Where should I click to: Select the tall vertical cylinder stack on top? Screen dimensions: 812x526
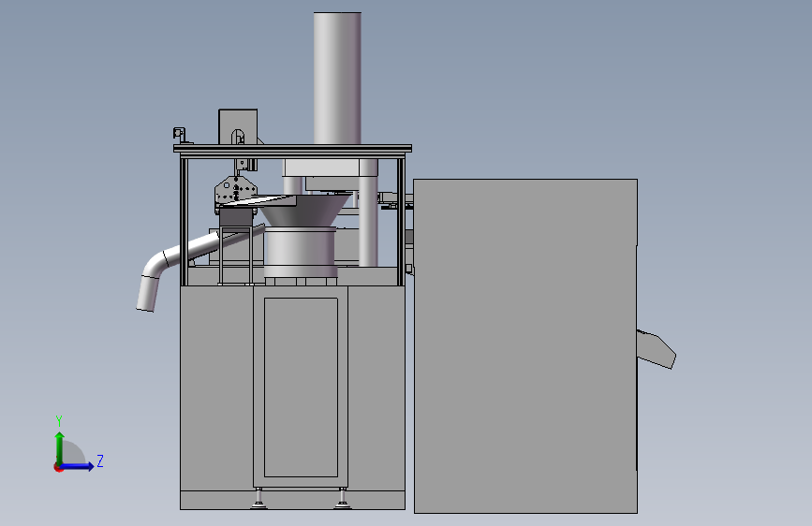pos(337,79)
